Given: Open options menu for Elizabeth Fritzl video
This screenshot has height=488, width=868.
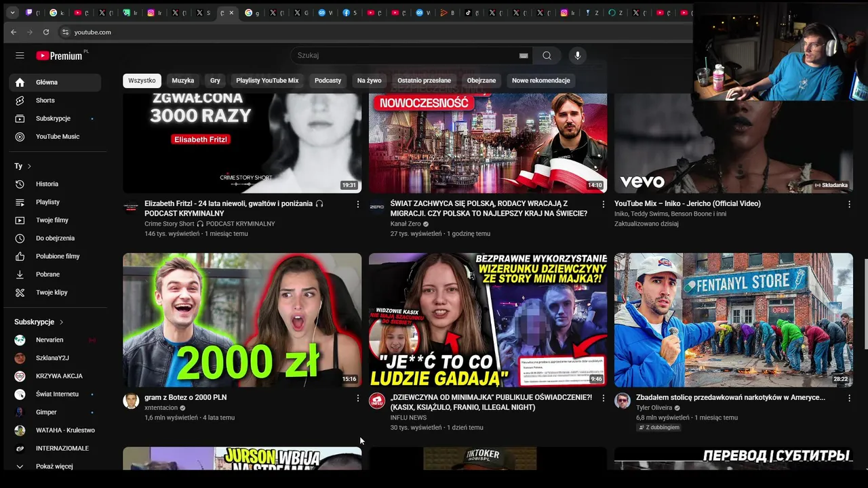Looking at the screenshot, I should click(x=358, y=204).
